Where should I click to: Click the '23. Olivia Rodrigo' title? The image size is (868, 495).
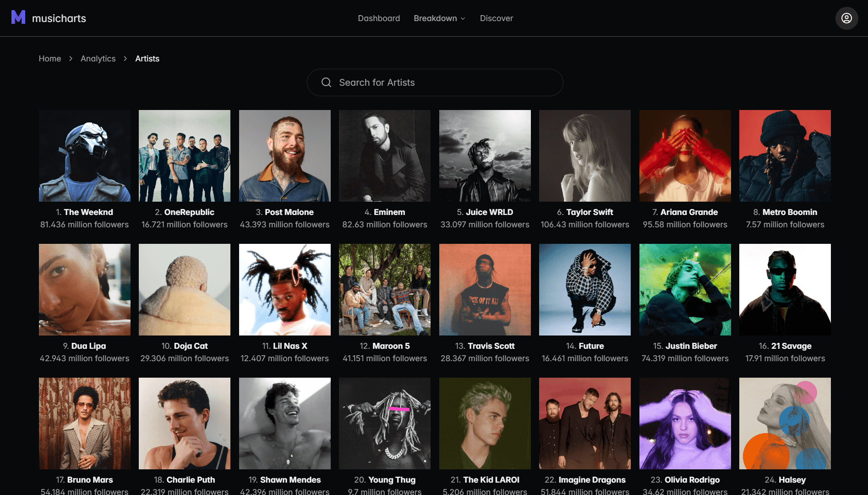coord(685,480)
